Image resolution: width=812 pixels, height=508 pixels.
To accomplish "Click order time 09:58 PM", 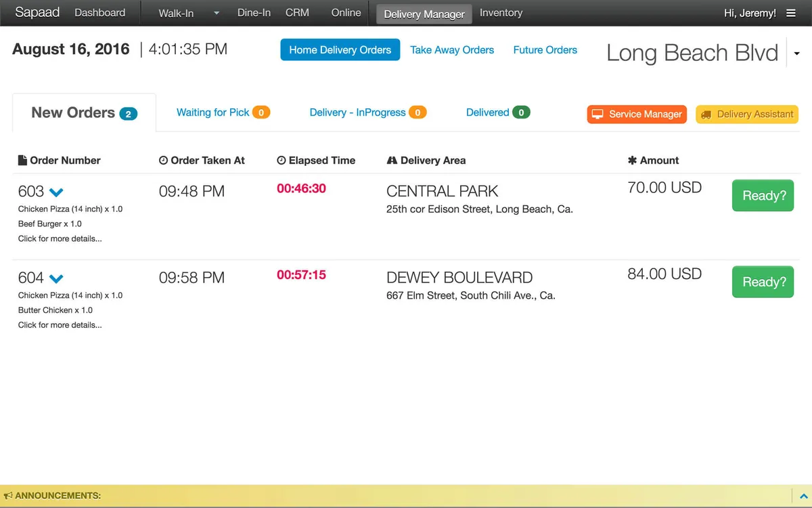I will click(x=191, y=278).
